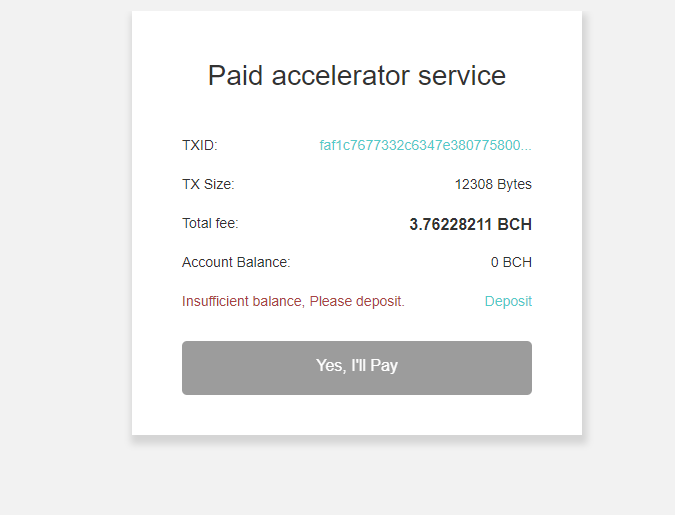Select the Paid accelerator service heading
675x515 pixels.
click(357, 76)
